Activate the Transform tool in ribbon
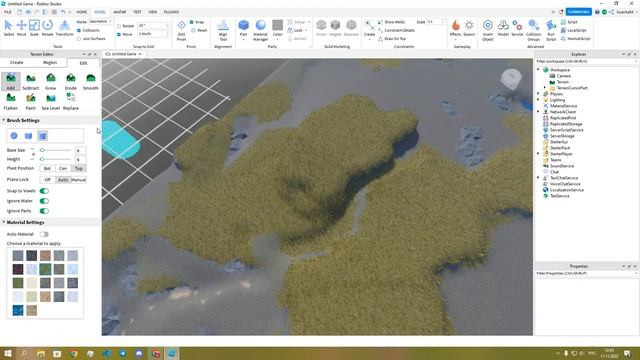This screenshot has height=360, width=640. [x=64, y=28]
